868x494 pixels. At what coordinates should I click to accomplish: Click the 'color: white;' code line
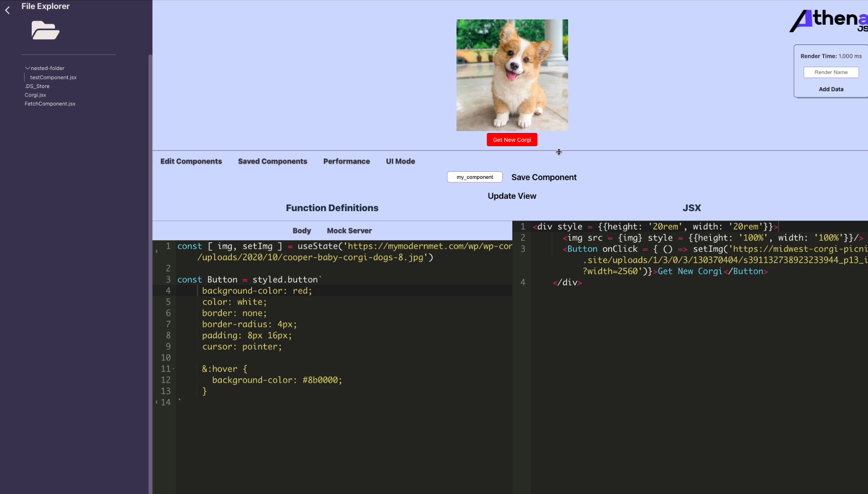tap(234, 302)
